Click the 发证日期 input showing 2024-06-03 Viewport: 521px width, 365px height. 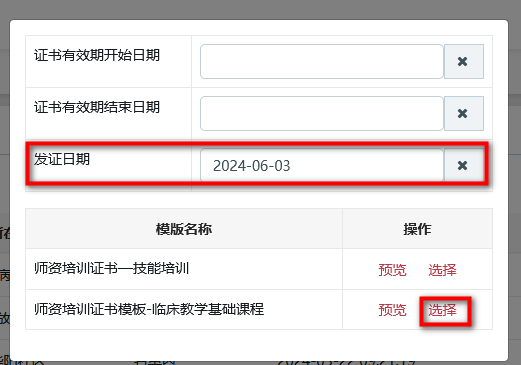tap(322, 165)
